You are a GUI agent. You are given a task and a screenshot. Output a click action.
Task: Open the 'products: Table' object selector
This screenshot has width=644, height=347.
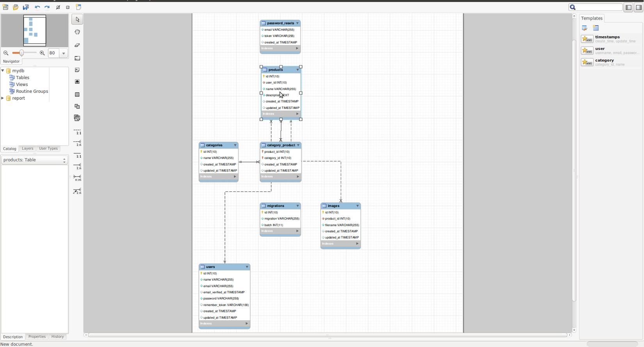pos(34,160)
